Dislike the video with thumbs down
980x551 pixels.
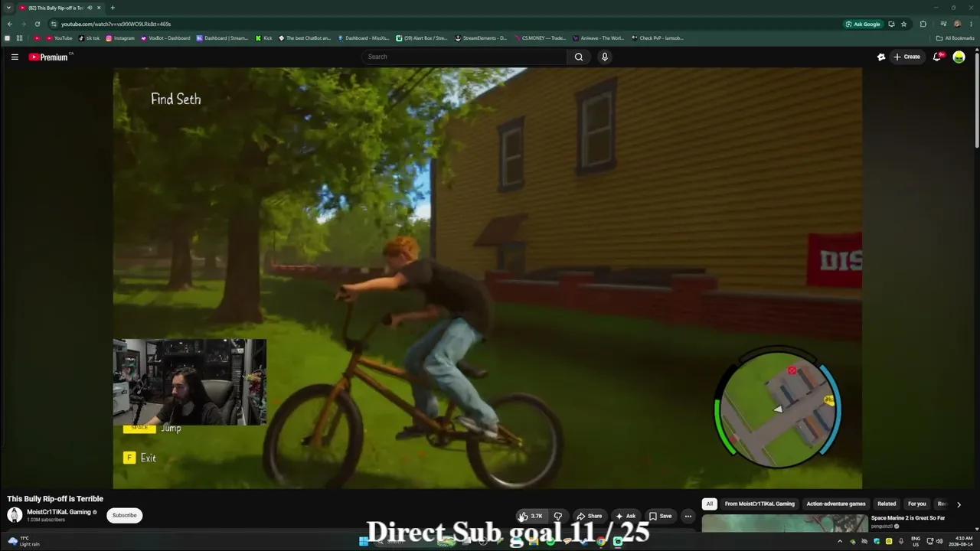coord(557,516)
